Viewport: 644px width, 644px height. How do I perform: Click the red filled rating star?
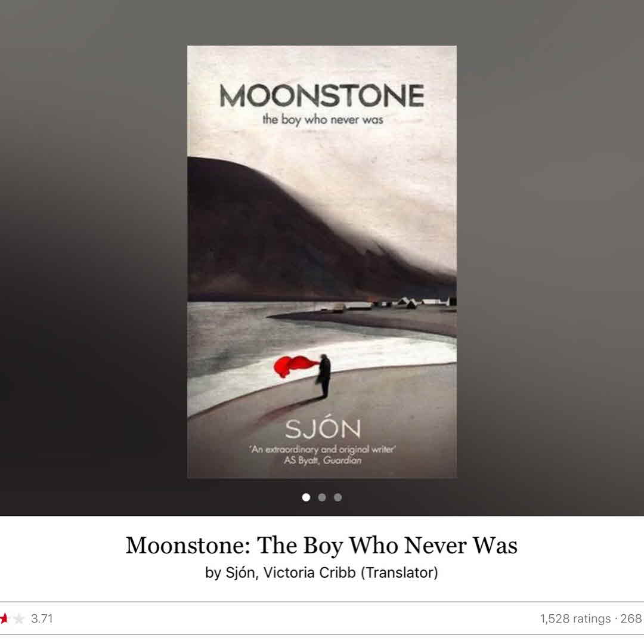coord(4,618)
